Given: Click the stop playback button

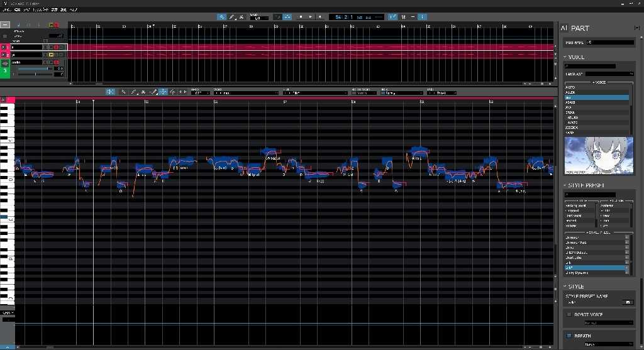Looking at the screenshot, I should click(301, 17).
